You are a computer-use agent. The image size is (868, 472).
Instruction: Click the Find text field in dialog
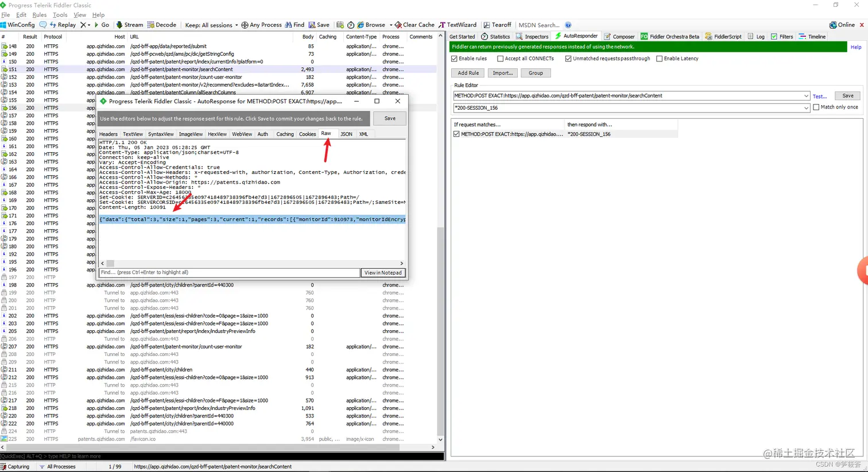[229, 273]
